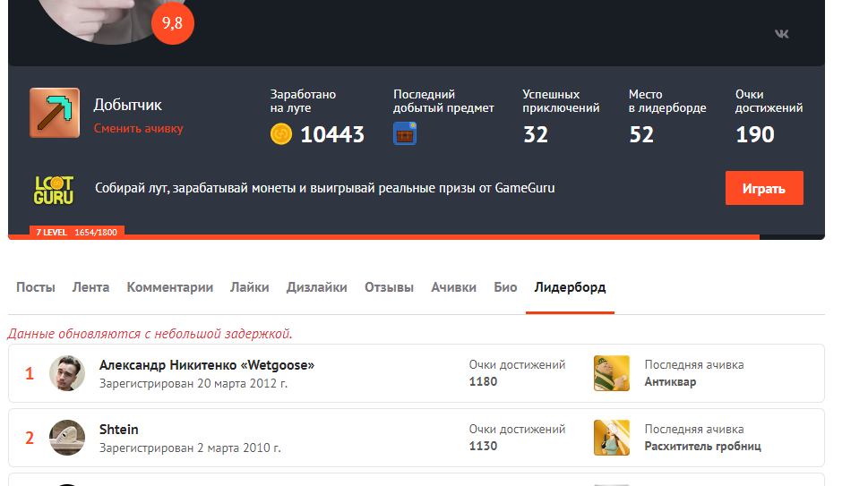The image size is (868, 486).
Task: Click the 9,8 rating badge
Action: click(x=172, y=23)
